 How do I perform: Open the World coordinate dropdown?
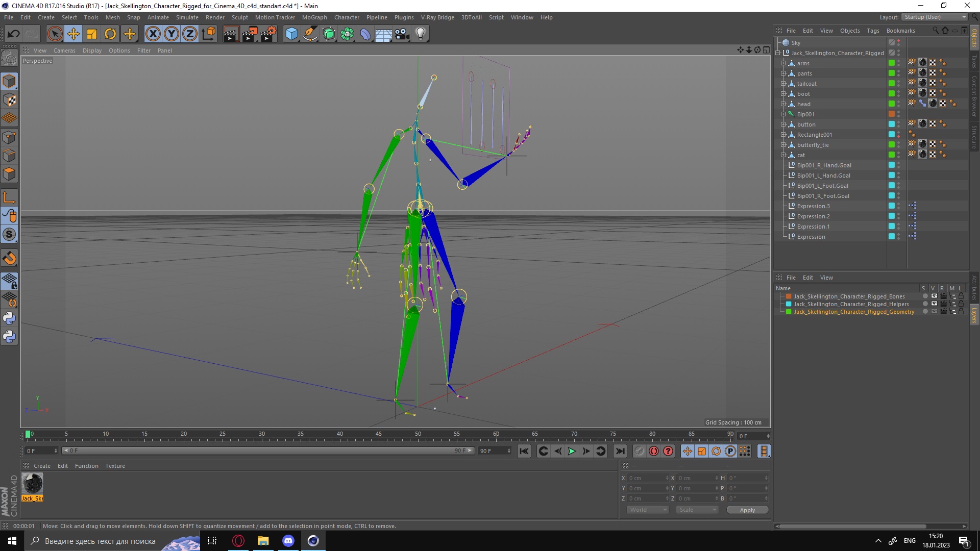[x=647, y=510]
